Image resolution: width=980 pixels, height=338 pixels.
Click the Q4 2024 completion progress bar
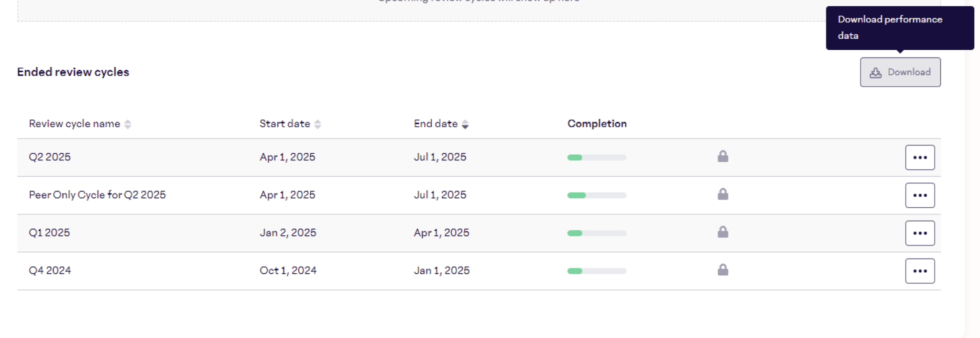597,271
